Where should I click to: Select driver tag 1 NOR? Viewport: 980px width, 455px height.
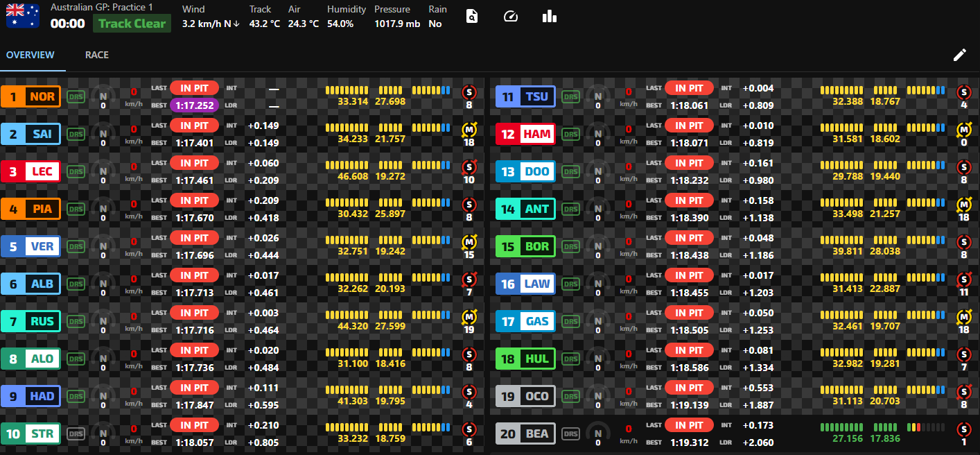(x=31, y=96)
